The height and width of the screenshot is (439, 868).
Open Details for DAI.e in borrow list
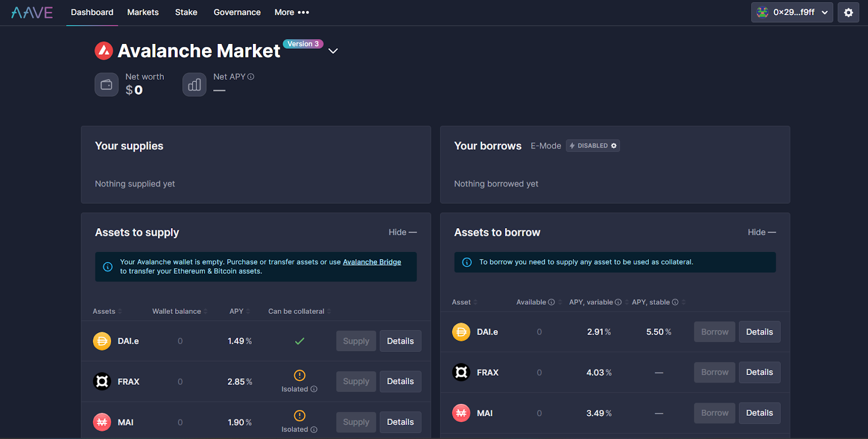click(x=759, y=332)
